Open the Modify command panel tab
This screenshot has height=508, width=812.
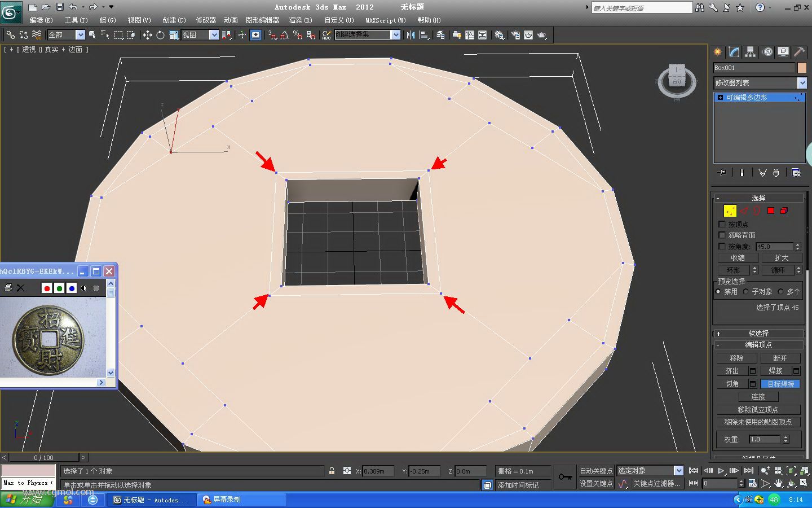pyautogui.click(x=734, y=52)
